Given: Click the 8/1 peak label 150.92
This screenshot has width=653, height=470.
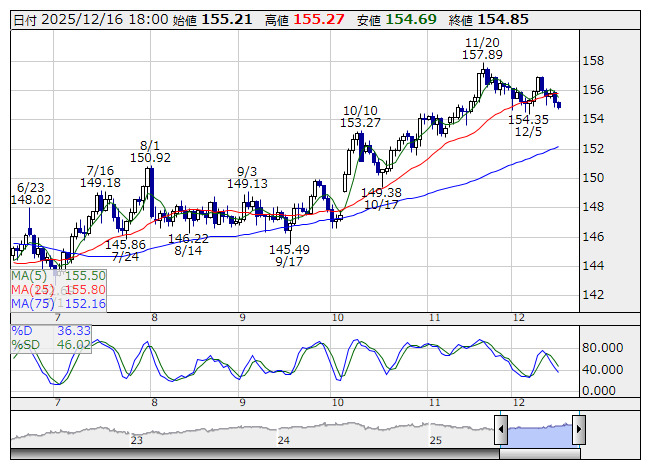Looking at the screenshot, I should click(x=150, y=157).
